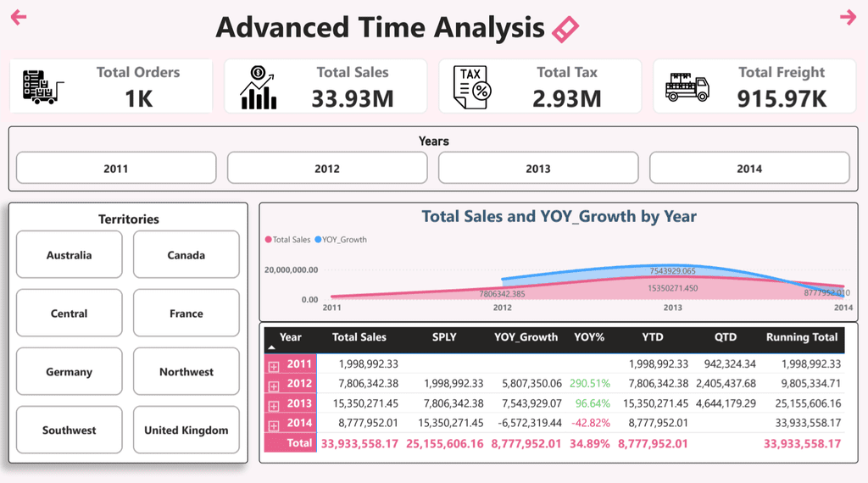Choose the United Kingdom territory
Viewport: 868px width, 483px height.
click(186, 430)
